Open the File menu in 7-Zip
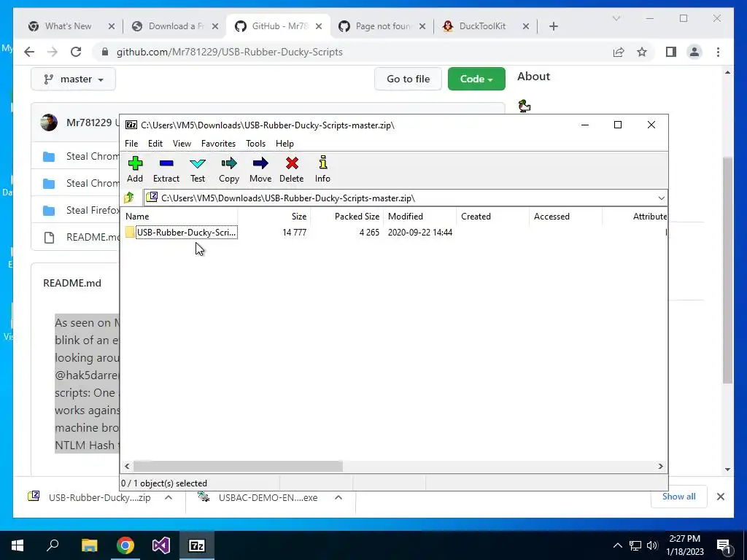Image resolution: width=747 pixels, height=560 pixels. (131, 144)
